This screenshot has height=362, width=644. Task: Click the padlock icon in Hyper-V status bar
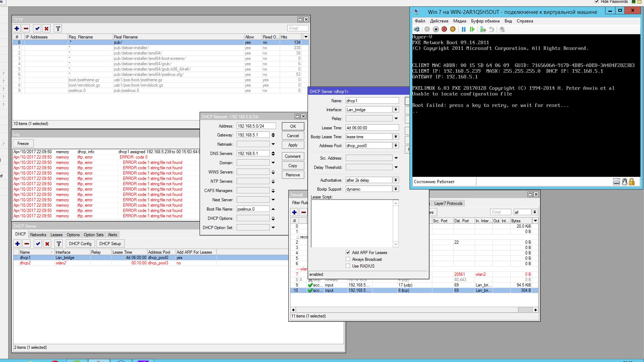[x=632, y=182]
